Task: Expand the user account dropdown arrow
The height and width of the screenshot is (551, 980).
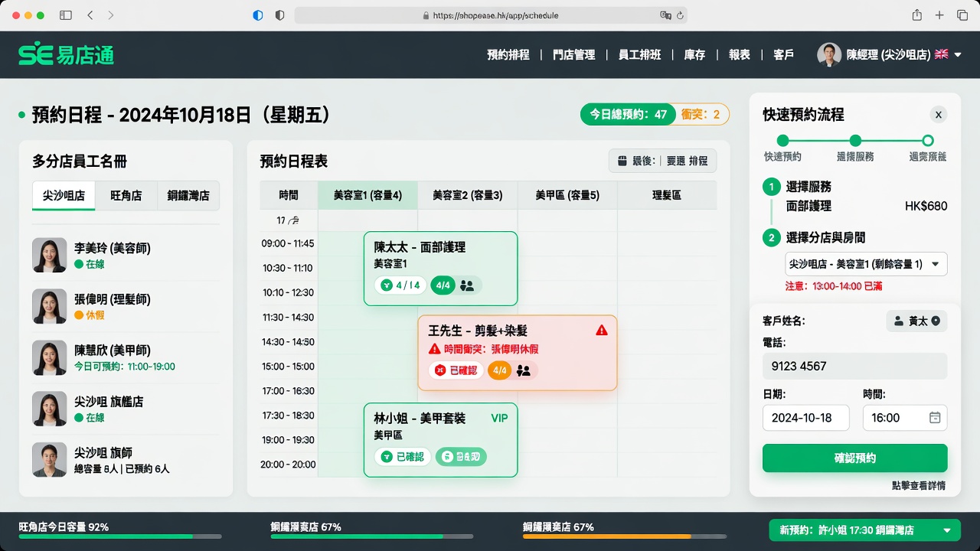Action: [x=958, y=54]
